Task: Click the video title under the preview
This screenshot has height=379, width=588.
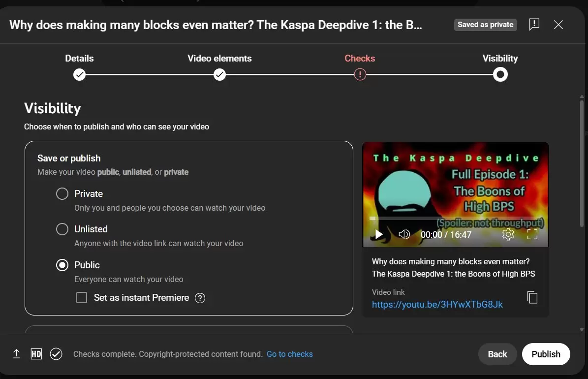Action: [453, 268]
